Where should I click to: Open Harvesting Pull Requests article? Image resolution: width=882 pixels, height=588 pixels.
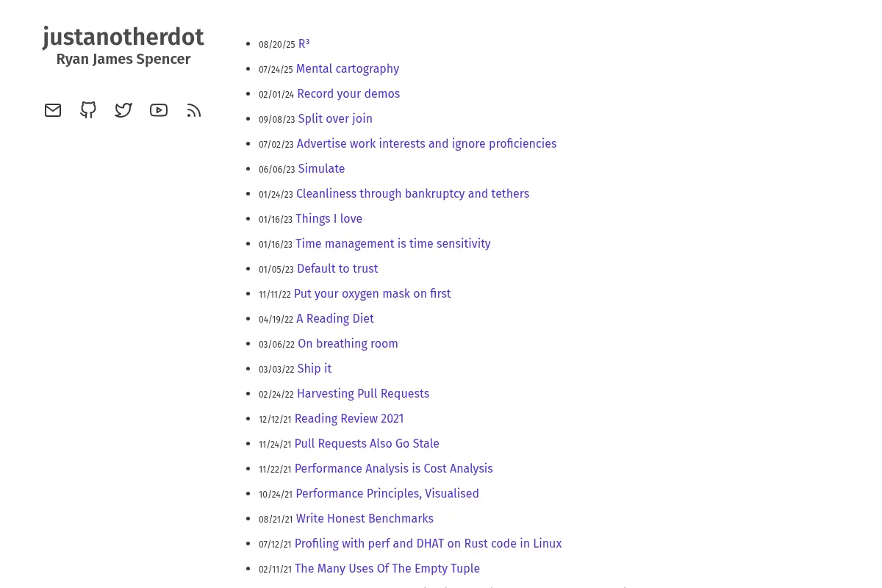pos(363,394)
